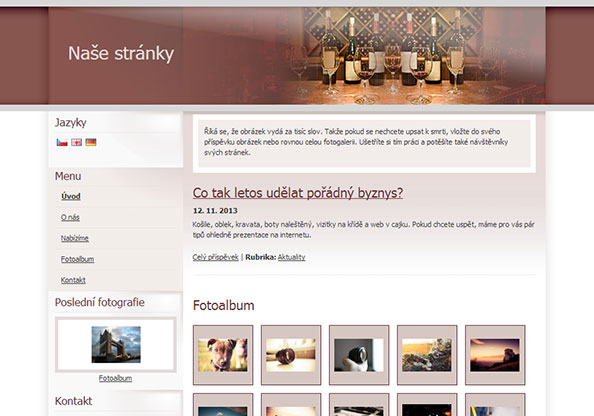The width and height of the screenshot is (594, 416).
Task: Click the 'Naše stránky' site title
Action: pos(121,53)
